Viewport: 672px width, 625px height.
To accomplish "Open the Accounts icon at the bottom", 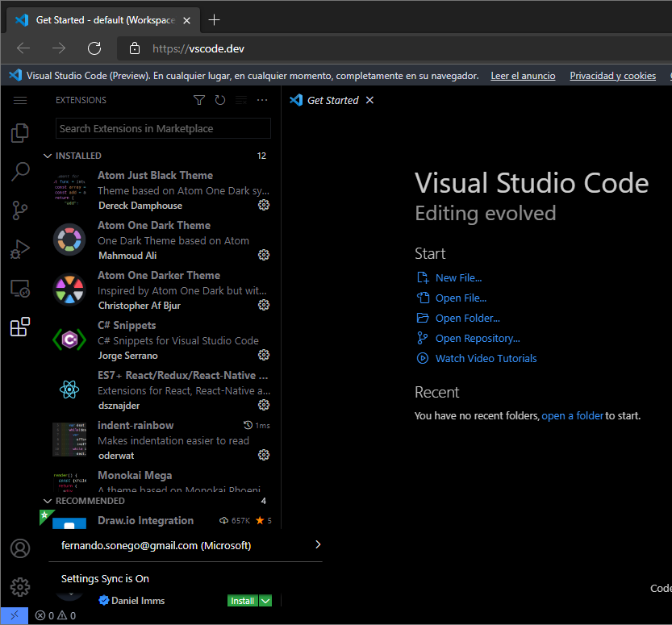I will [x=19, y=548].
